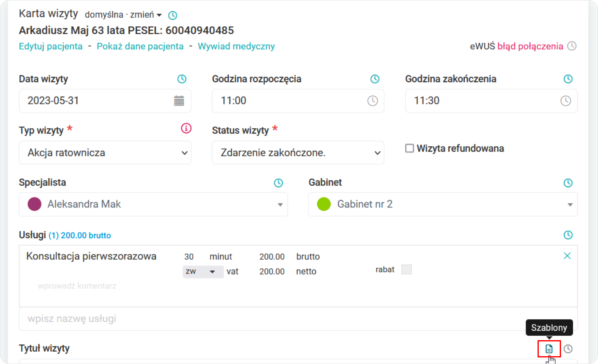Image resolution: width=598 pixels, height=364 pixels.
Task: Click the history clock beside eWUŚ status
Action: point(572,46)
